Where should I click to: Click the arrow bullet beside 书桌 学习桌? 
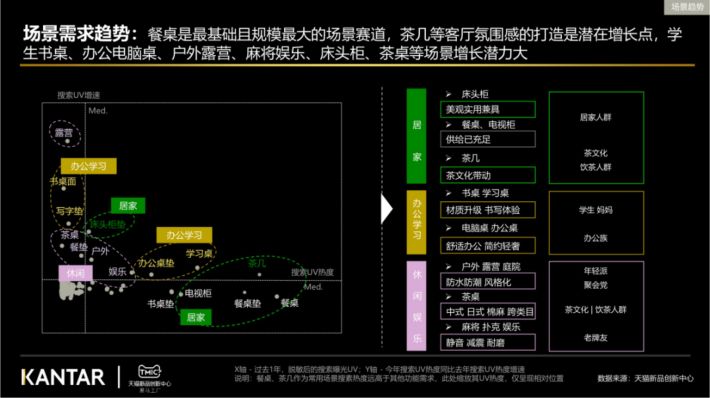click(448, 193)
